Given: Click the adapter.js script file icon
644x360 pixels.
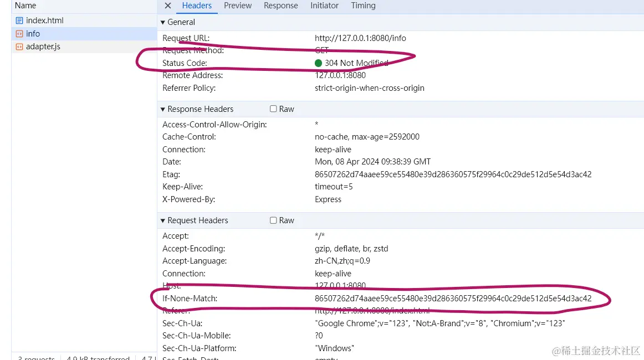Looking at the screenshot, I should (x=19, y=47).
